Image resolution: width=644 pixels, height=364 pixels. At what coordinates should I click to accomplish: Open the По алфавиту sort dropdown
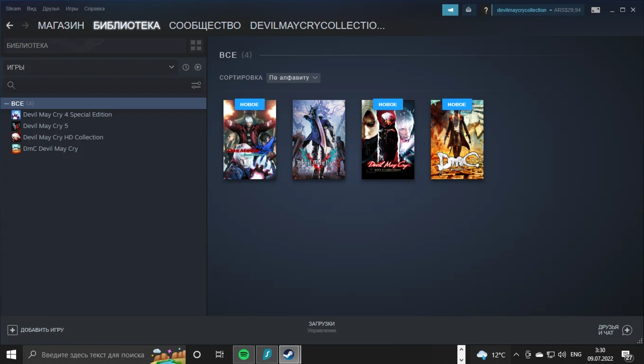(294, 78)
